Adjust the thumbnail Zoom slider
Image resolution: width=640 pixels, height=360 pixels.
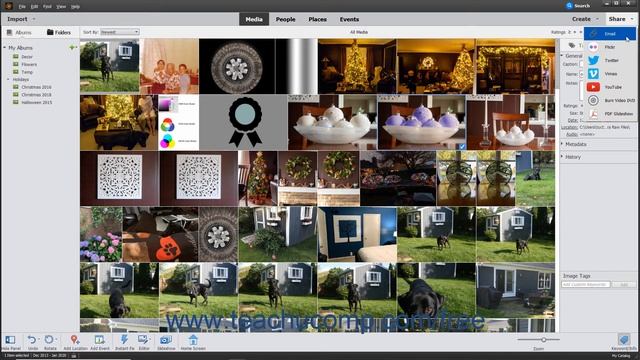[544, 340]
